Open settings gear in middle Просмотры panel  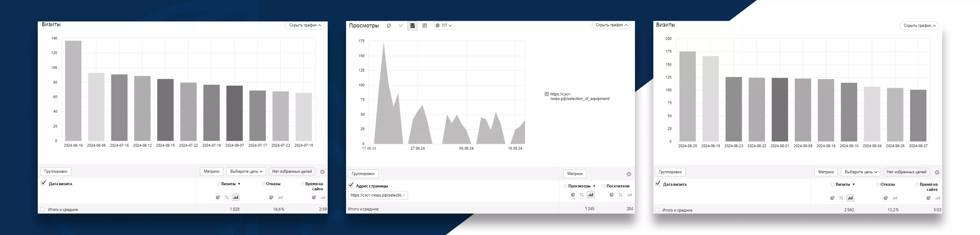pyautogui.click(x=629, y=174)
